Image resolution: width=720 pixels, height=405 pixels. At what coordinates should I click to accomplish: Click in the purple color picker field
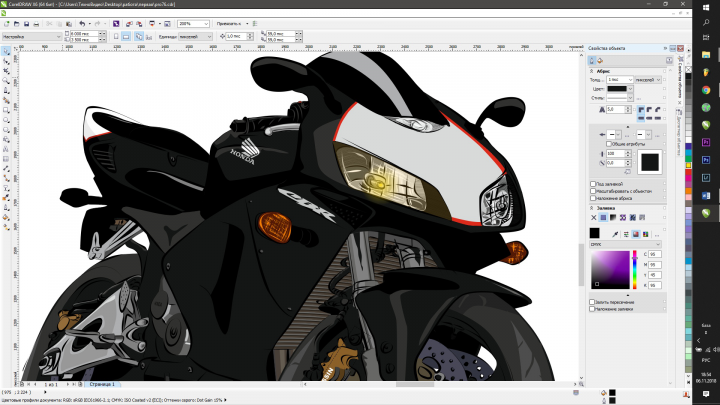coord(610,270)
